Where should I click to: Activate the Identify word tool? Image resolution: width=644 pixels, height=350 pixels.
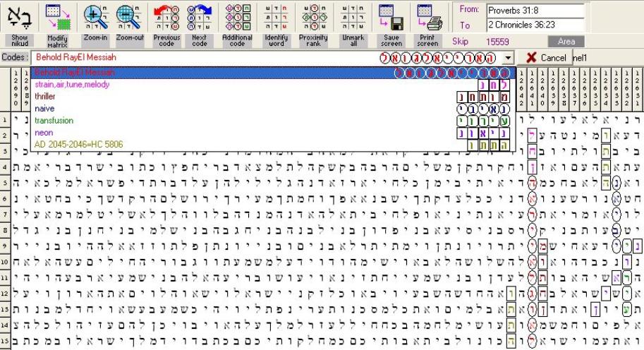(x=276, y=17)
